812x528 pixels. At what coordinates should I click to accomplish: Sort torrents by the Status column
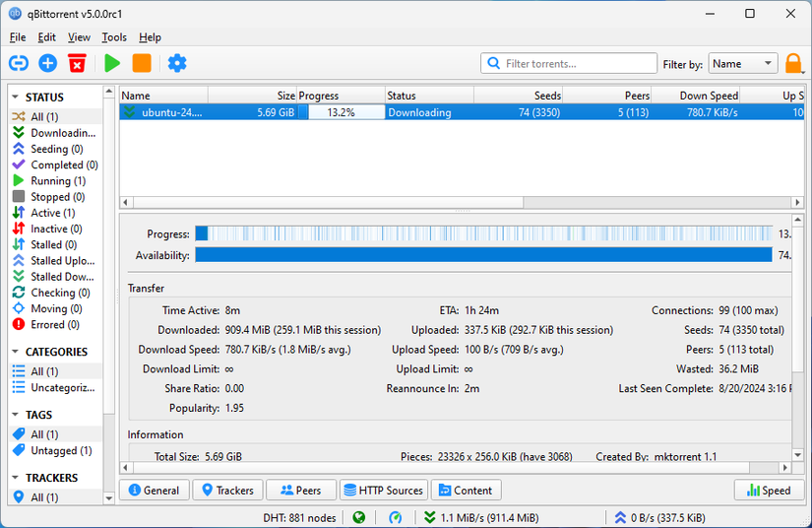click(x=429, y=96)
